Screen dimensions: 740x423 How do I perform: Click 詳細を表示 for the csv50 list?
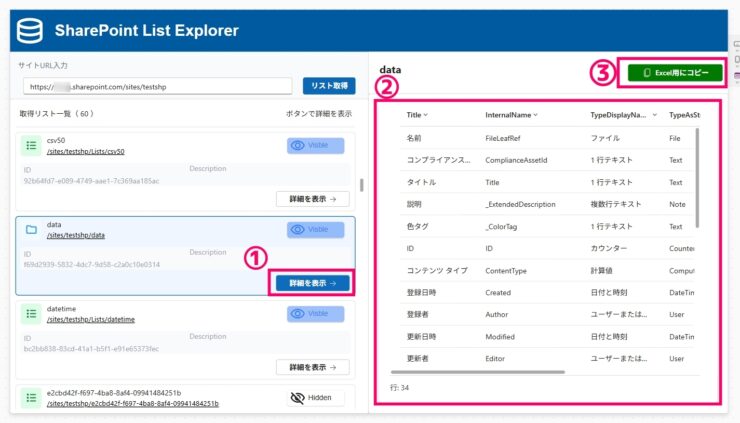coord(313,199)
